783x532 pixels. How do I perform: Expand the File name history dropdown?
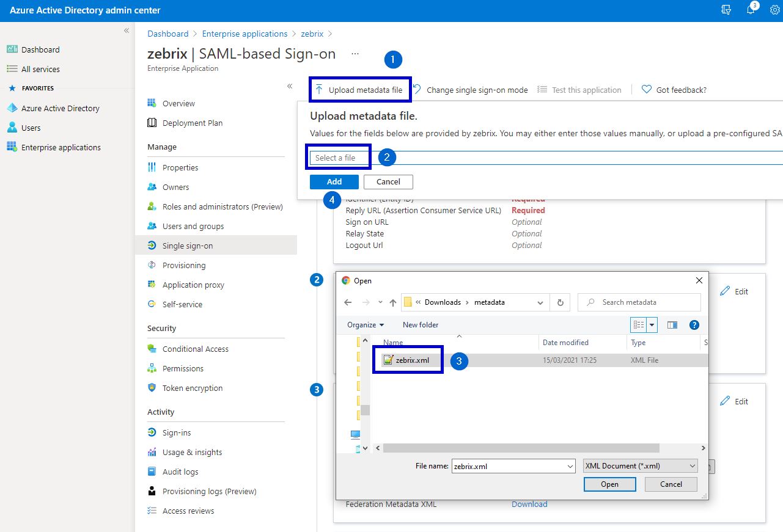(x=570, y=466)
